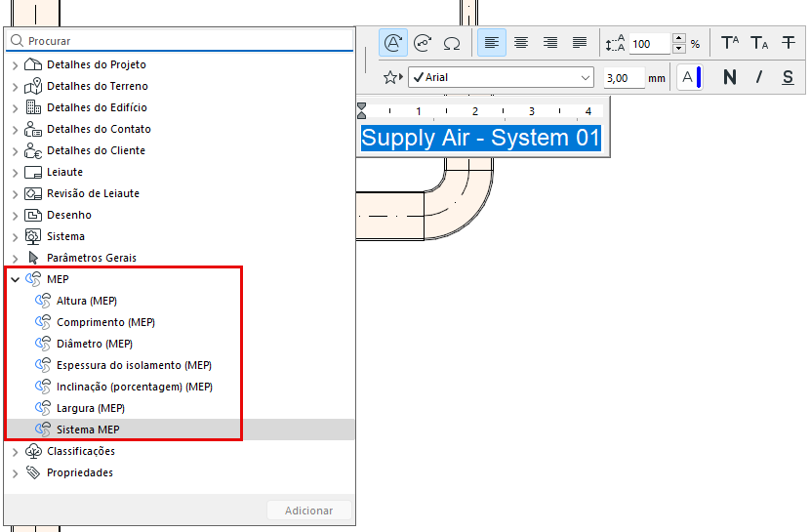Click the Detalhes do Contato person icon
The width and height of the screenshot is (810, 532).
(33, 129)
